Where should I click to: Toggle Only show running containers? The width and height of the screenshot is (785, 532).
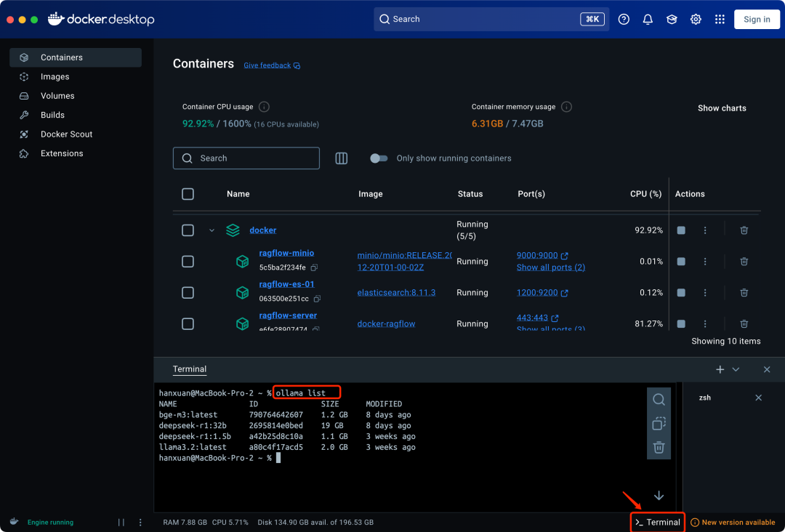(x=379, y=158)
